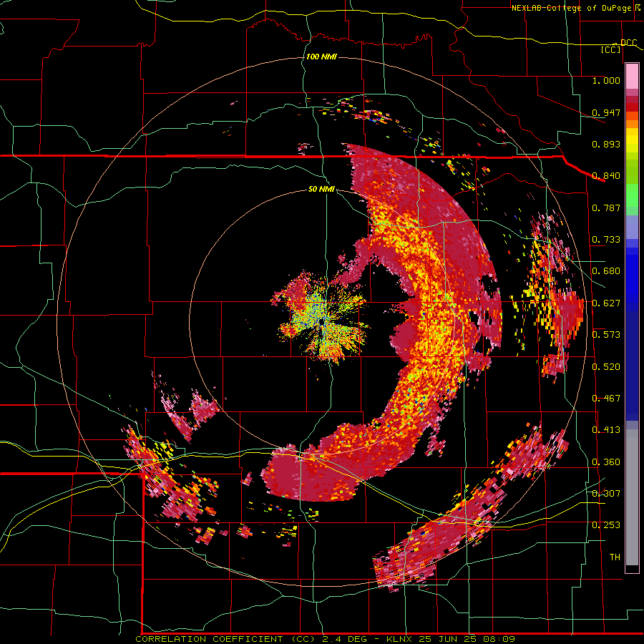The image size is (644, 644).
Task: Select the 0.680 value on the scale
Action: pos(606,271)
